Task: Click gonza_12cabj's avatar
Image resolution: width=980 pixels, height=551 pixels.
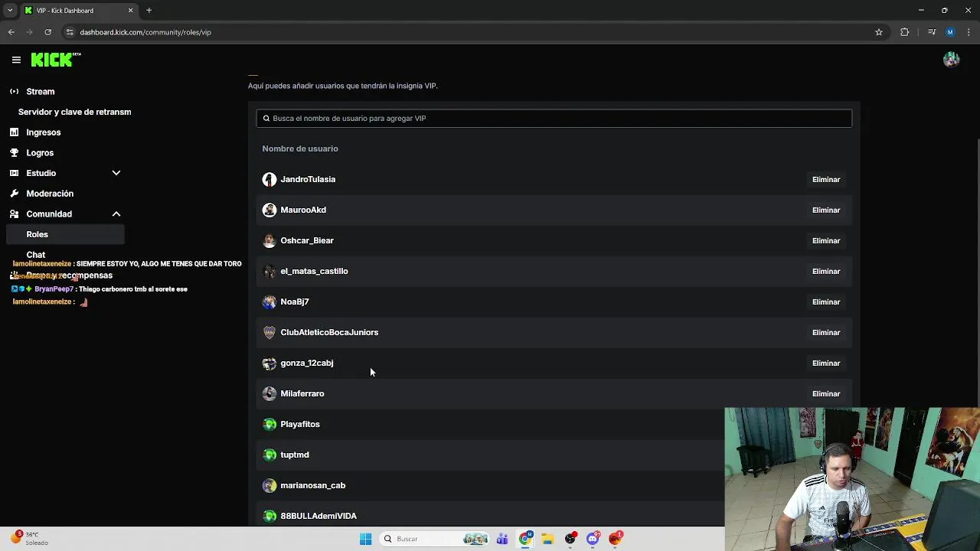Action: click(x=269, y=363)
